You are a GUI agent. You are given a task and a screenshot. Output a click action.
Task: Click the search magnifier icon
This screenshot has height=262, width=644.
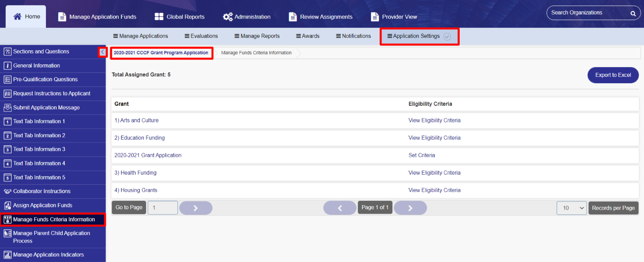[633, 13]
